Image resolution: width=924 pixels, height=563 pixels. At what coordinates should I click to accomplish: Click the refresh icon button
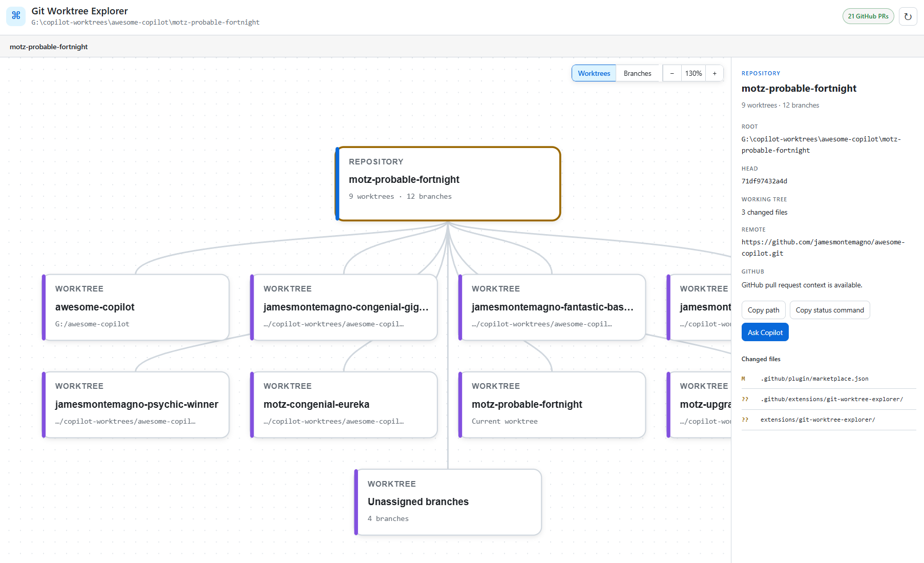pyautogui.click(x=908, y=16)
